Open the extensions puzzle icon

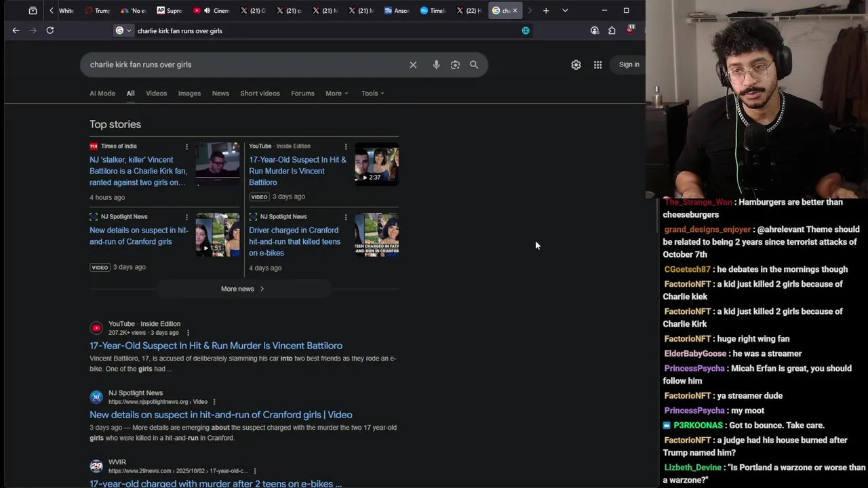[612, 30]
